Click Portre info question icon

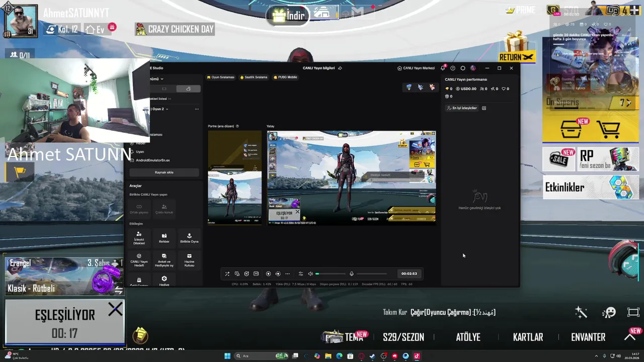pos(237,126)
